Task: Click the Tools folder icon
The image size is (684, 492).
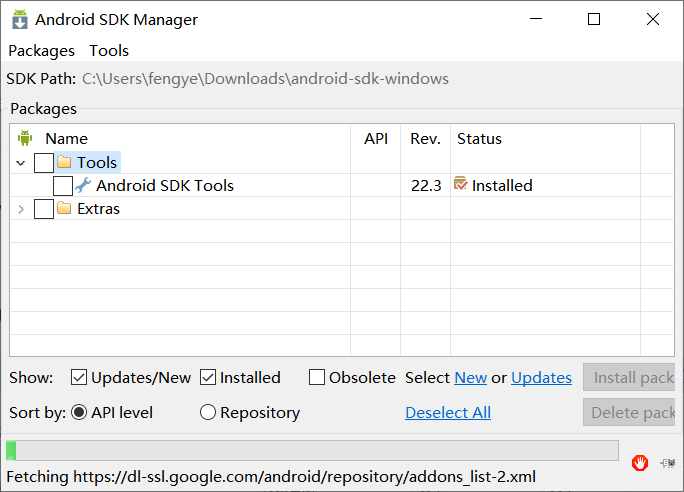Action: click(x=64, y=162)
